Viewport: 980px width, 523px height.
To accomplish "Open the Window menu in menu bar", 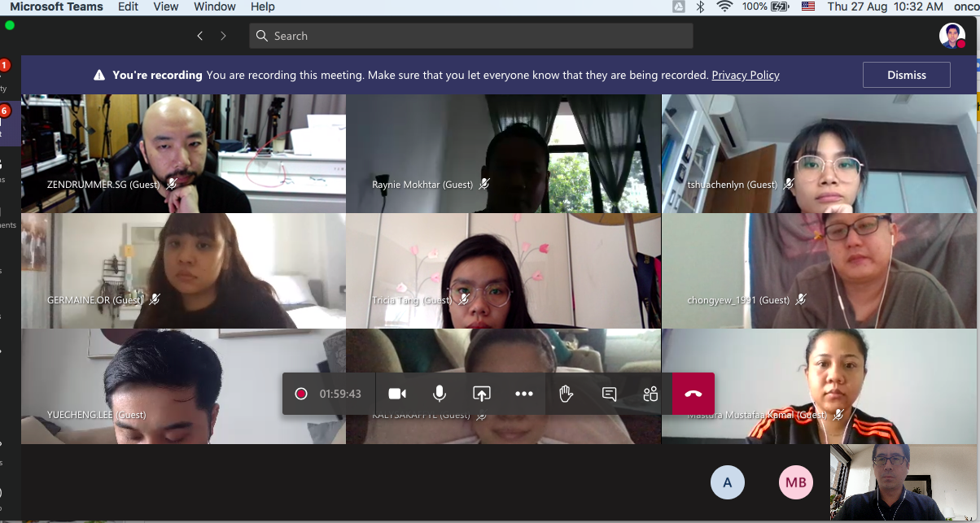I will (214, 7).
